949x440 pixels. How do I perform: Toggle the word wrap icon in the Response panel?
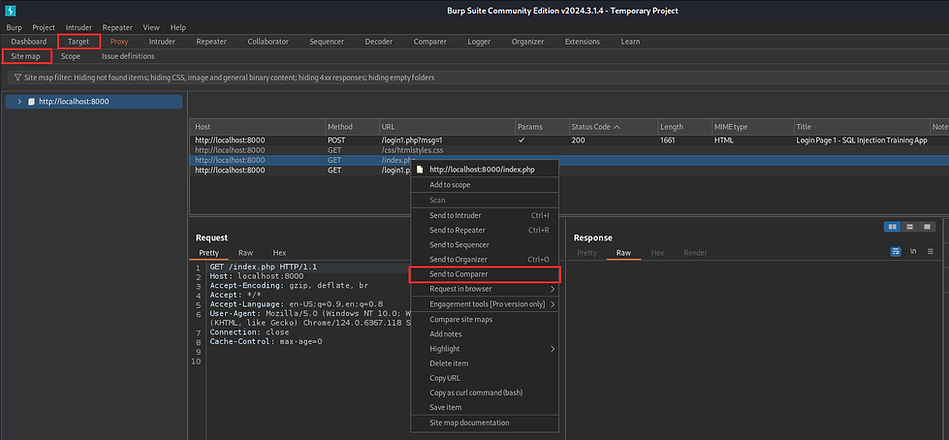pyautogui.click(x=896, y=252)
